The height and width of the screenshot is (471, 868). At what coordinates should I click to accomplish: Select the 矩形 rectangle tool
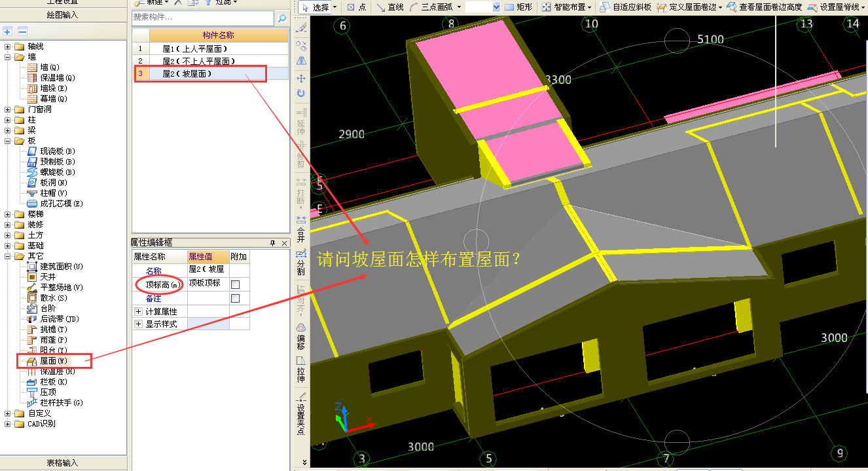pyautogui.click(x=518, y=7)
